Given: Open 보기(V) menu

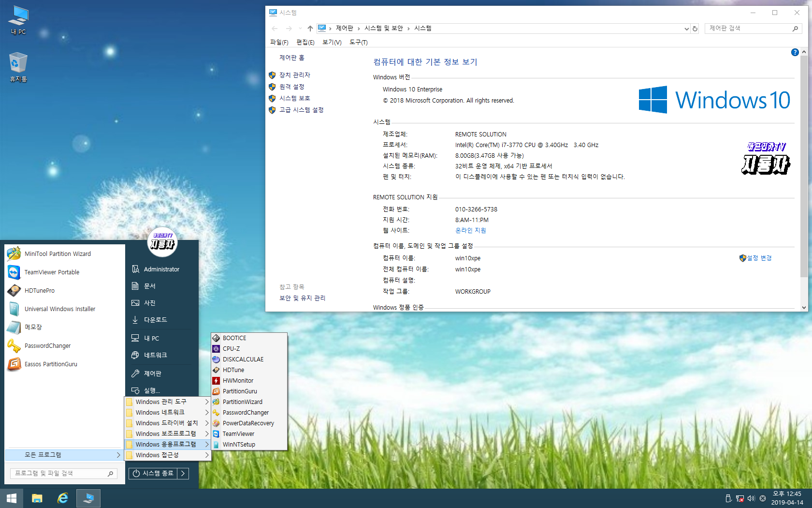Looking at the screenshot, I should (332, 43).
